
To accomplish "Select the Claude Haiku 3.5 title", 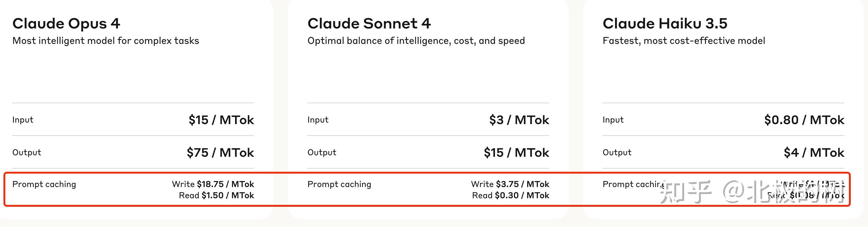I will coord(665,24).
